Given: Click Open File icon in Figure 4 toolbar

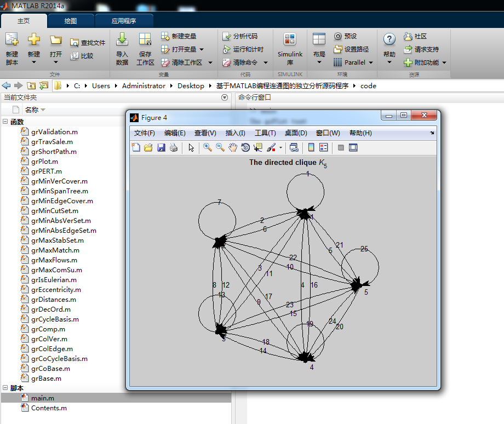Looking at the screenshot, I should 148,147.
